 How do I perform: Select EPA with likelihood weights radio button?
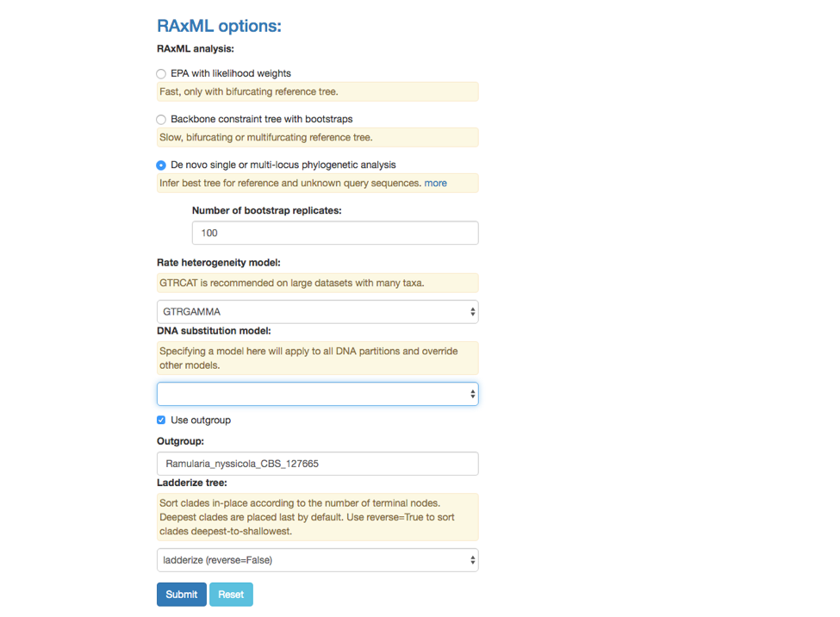(161, 73)
